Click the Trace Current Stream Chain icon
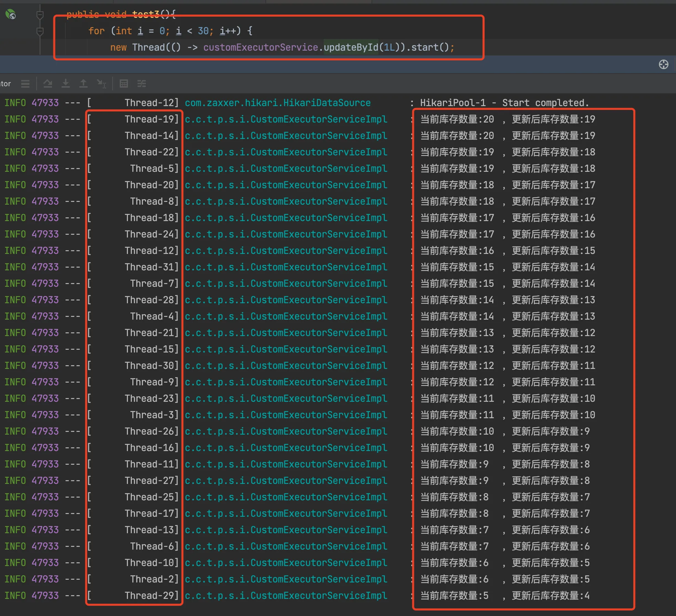Viewport: 676px width, 616px height. pyautogui.click(x=142, y=84)
